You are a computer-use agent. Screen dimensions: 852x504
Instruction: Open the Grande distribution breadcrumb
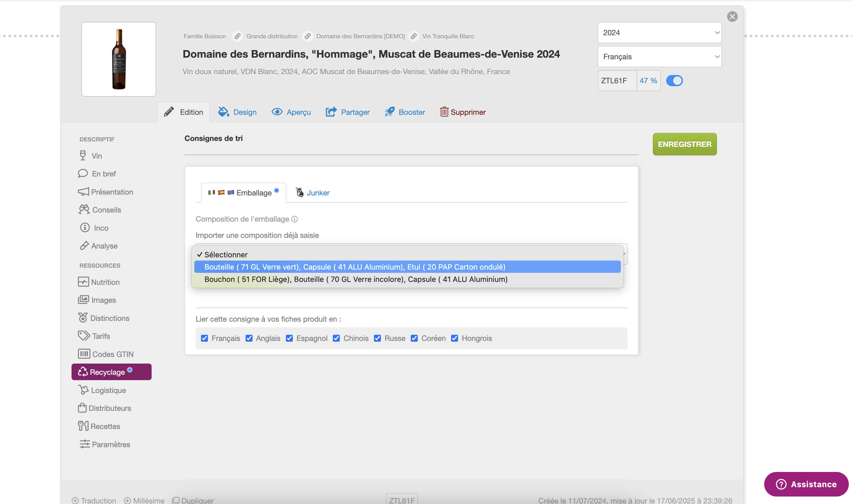tap(272, 36)
